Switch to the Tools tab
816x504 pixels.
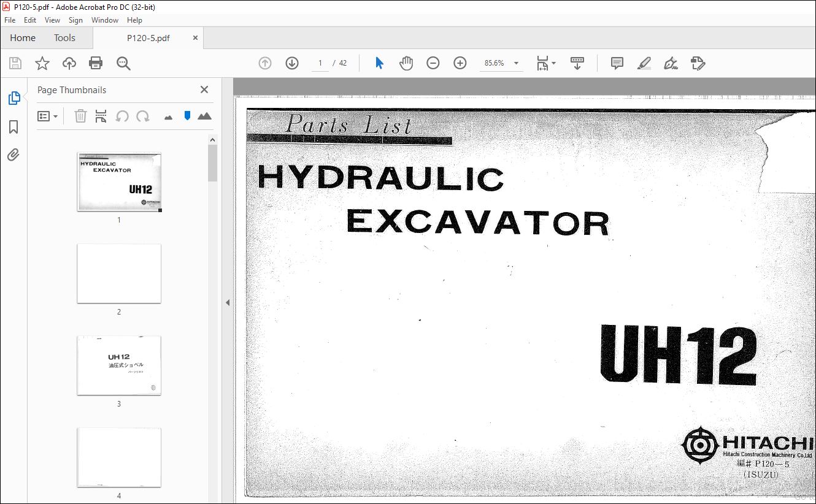tap(64, 38)
